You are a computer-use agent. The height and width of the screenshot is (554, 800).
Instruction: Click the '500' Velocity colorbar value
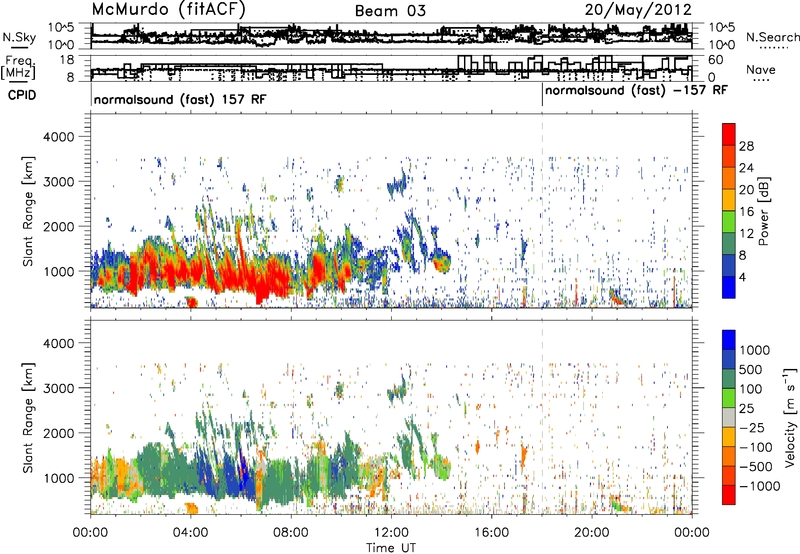click(752, 369)
